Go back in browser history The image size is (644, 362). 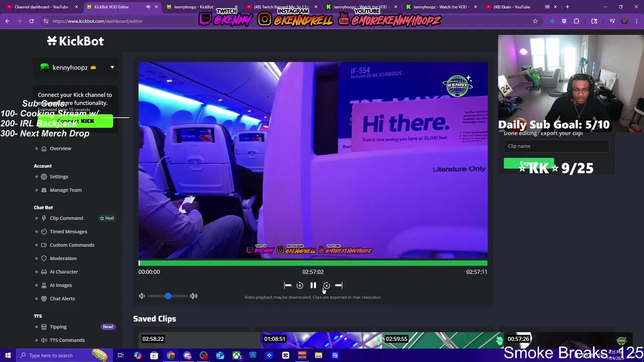coord(8,21)
